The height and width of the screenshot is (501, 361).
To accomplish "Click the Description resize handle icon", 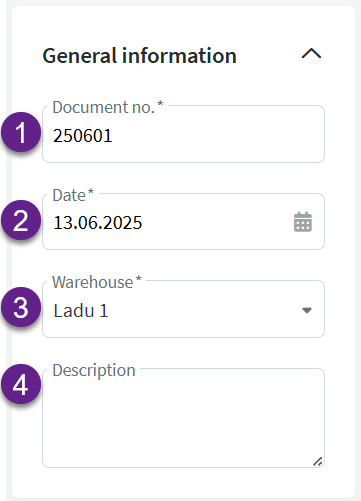I will [x=318, y=461].
